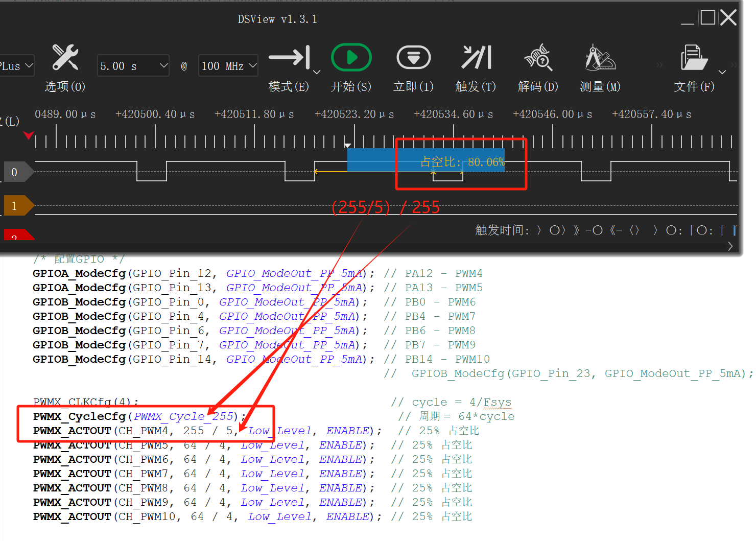The height and width of the screenshot is (541, 756).
Task: Click GPIOA_ModeCfg GPIO_Pin_12 code line
Action: (204, 273)
